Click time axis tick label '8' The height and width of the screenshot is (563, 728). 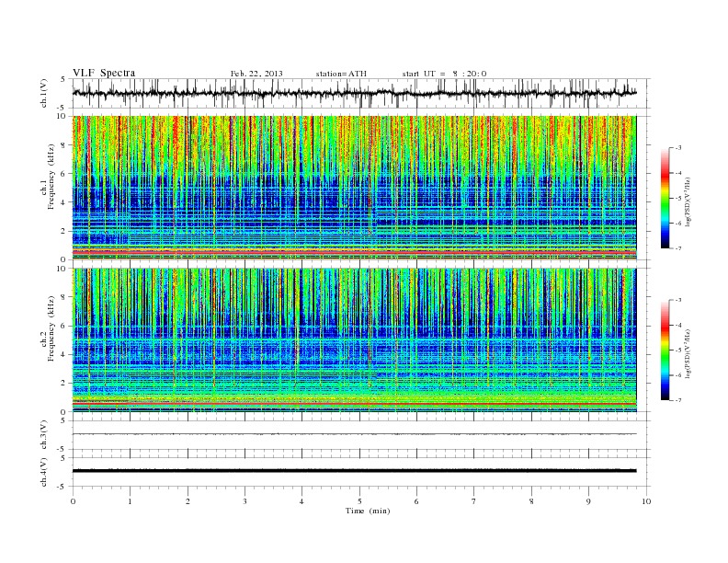[531, 501]
